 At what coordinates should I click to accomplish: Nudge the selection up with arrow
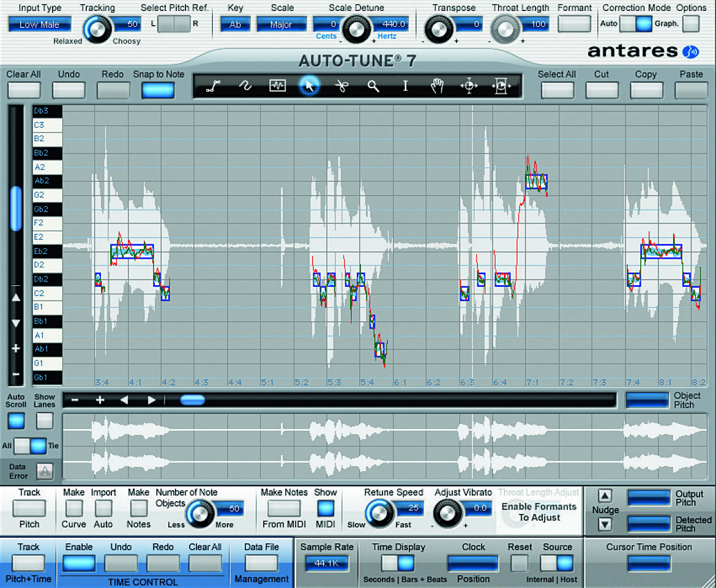coord(605,496)
